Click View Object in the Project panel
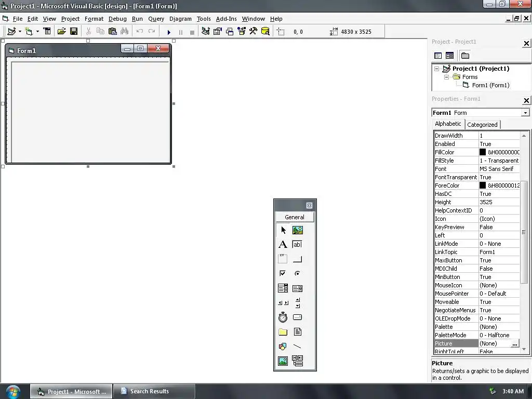The height and width of the screenshot is (399, 532). pyautogui.click(x=449, y=55)
